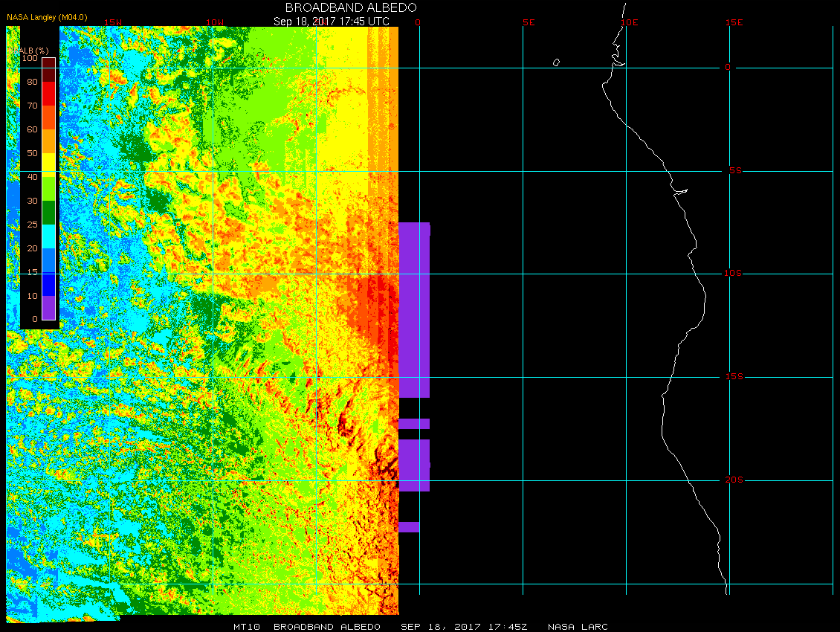This screenshot has height=632, width=840.
Task: Click the legend value 40
Action: pos(32,177)
